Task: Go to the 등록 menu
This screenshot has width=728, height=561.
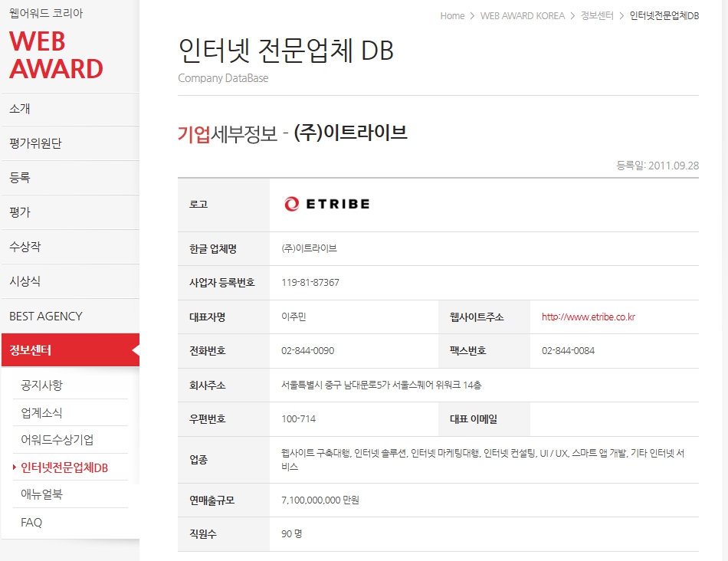Action: [x=70, y=177]
